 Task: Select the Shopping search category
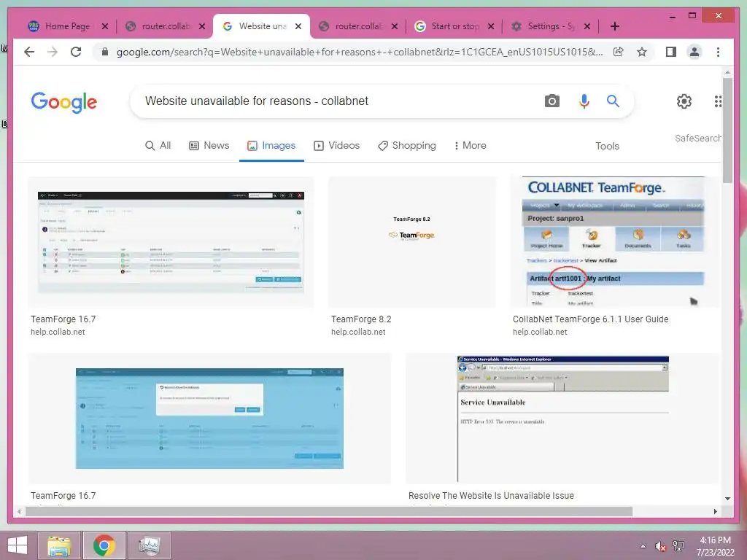[x=407, y=146]
